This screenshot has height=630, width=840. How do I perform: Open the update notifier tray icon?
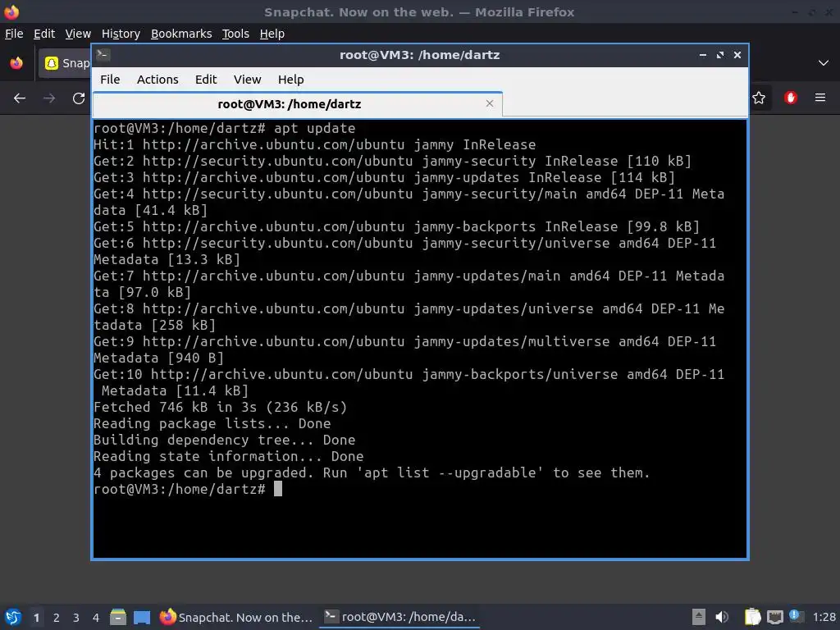796,617
